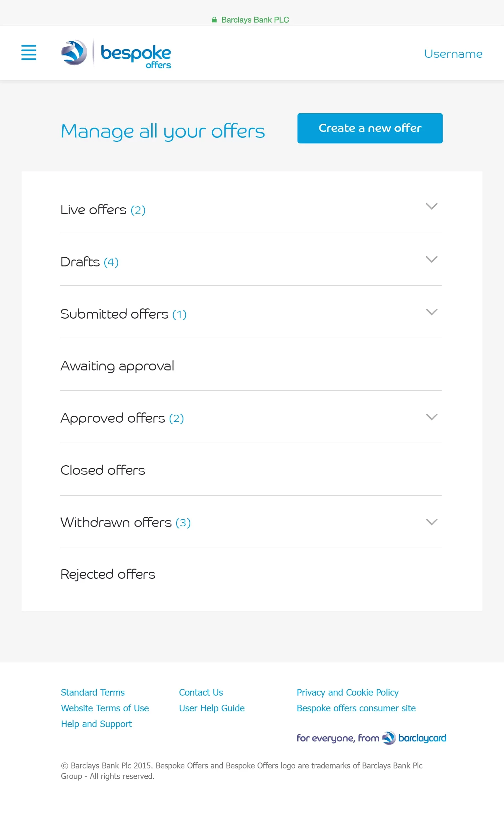Image resolution: width=504 pixels, height=816 pixels.
Task: Open the Contact Us link
Action: [x=201, y=692]
